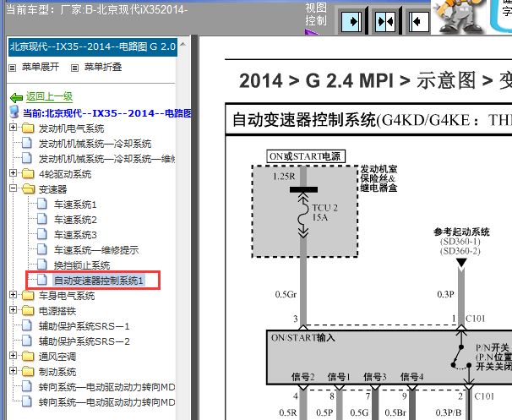This screenshot has width=512, height=420.
Task: Open the 发动机电气系统 folder
Action: 71,128
